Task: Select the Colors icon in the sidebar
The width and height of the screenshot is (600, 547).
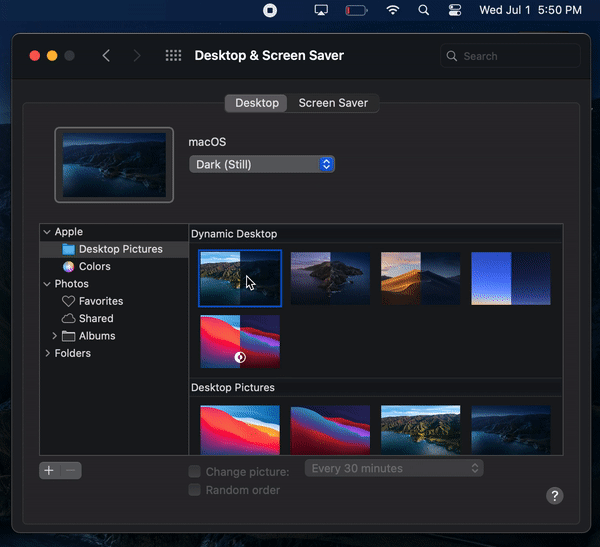Action: (68, 267)
